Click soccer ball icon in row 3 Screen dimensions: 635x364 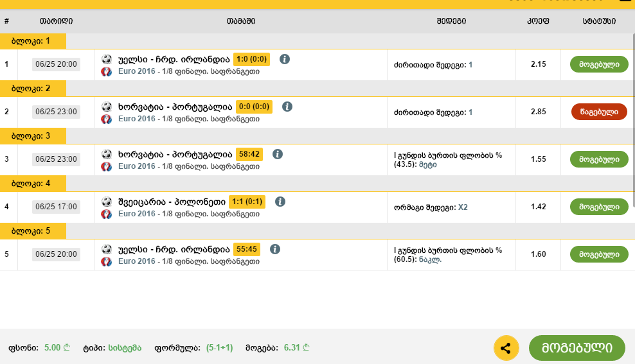click(x=107, y=155)
